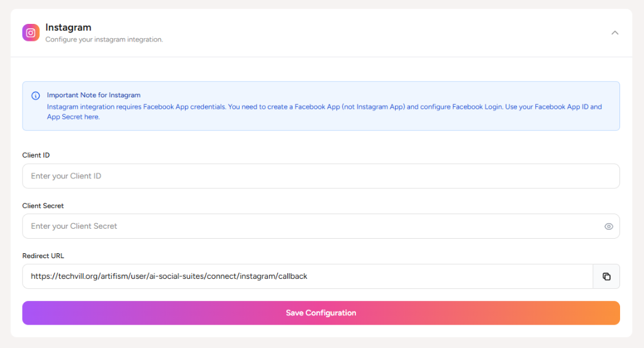Click the 'Redirect URL' field label
Screen dimensions: 644x348
tap(43, 256)
